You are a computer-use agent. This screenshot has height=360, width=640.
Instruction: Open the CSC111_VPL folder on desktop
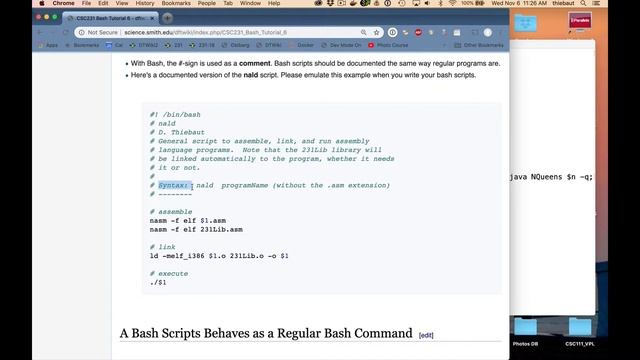(x=580, y=333)
